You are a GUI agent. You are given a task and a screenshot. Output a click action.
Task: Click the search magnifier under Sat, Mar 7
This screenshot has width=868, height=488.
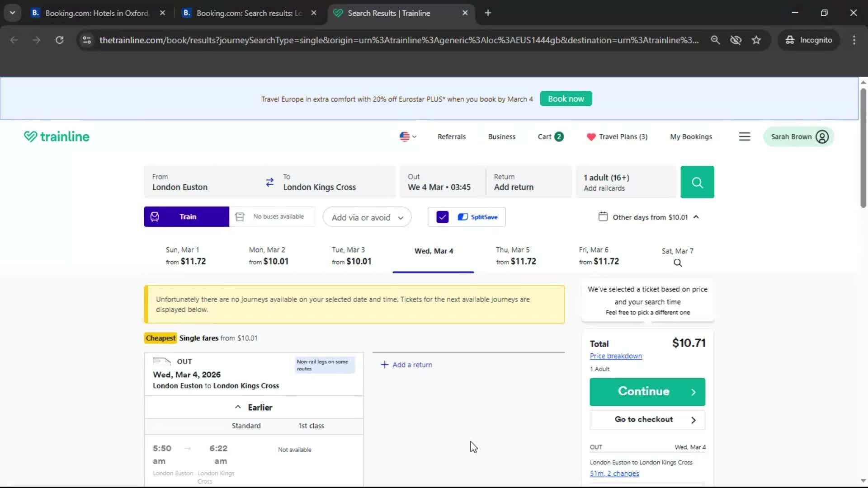coord(677,263)
